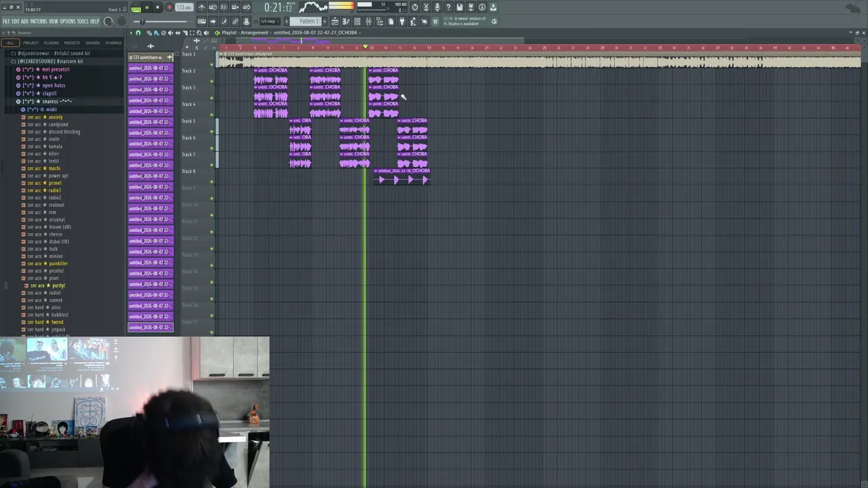
Task: Open the OPTIONS menu
Action: 68,22
